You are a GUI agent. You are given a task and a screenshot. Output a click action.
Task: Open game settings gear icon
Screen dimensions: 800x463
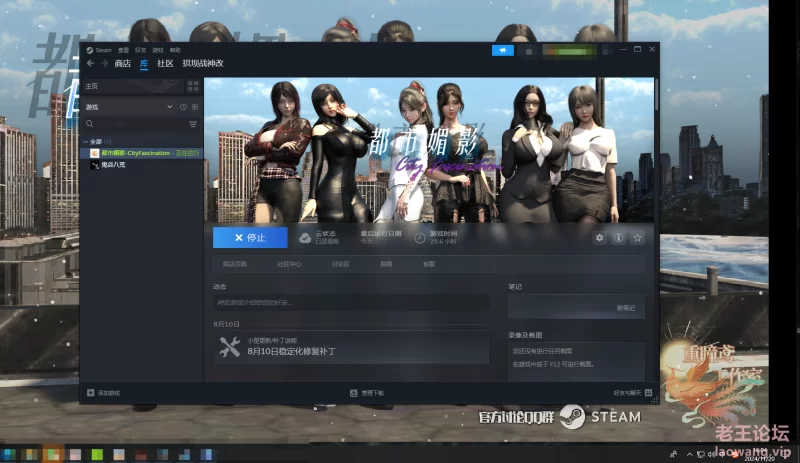pos(599,238)
